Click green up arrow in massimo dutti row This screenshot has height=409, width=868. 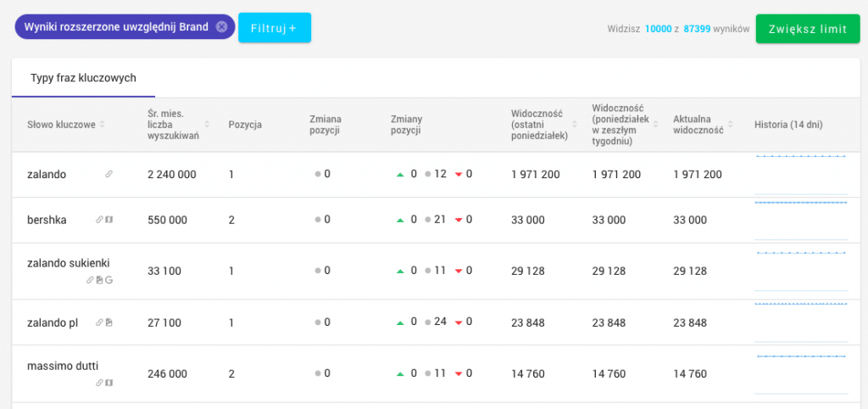(x=400, y=374)
